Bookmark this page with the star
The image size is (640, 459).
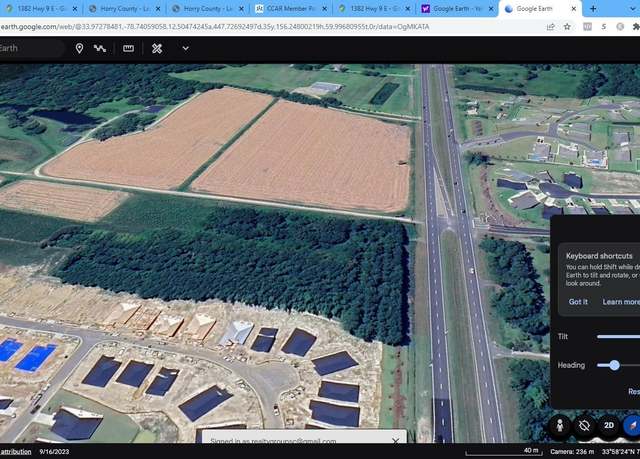(x=567, y=27)
